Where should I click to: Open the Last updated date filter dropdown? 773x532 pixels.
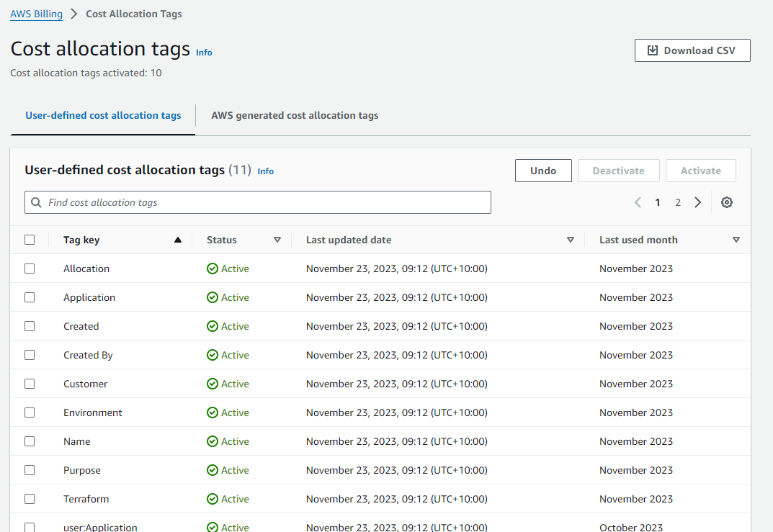[x=571, y=239]
